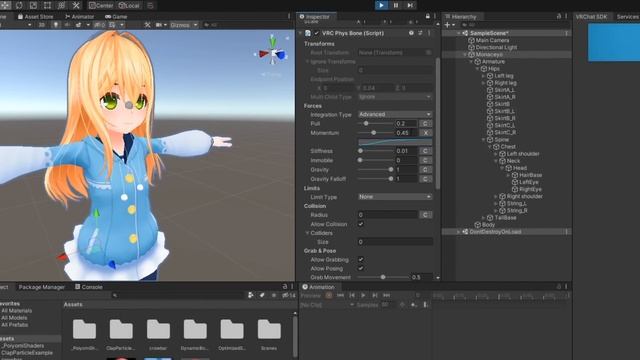Click the Radius value field
This screenshot has height=360, width=640.
coord(388,215)
